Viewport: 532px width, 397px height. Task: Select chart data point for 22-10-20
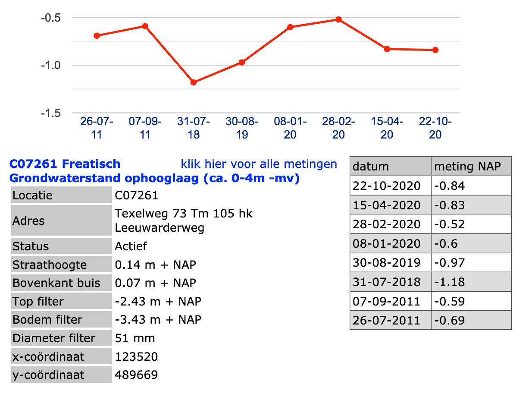435,50
